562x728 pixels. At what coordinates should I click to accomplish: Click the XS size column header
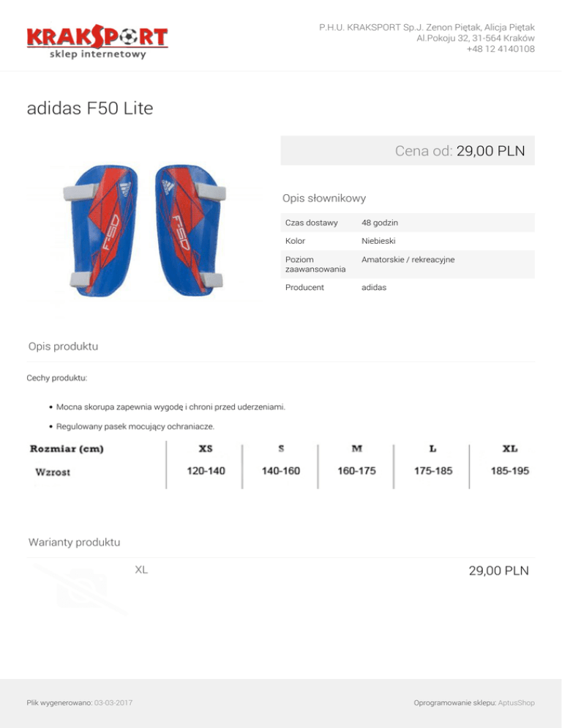pyautogui.click(x=206, y=448)
